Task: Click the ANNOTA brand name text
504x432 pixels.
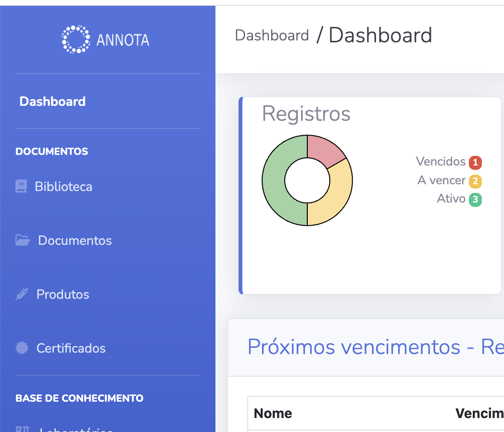Action: click(123, 40)
